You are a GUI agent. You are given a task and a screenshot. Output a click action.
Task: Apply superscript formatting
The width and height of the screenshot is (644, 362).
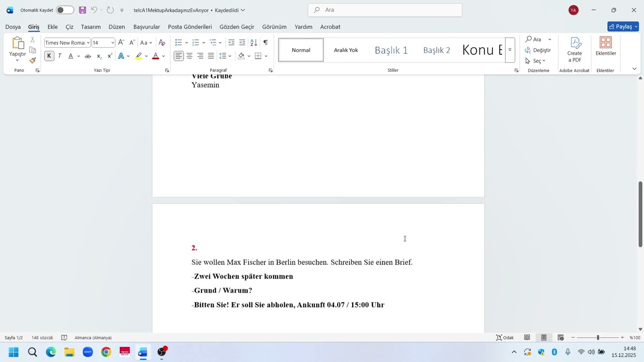[x=110, y=56]
